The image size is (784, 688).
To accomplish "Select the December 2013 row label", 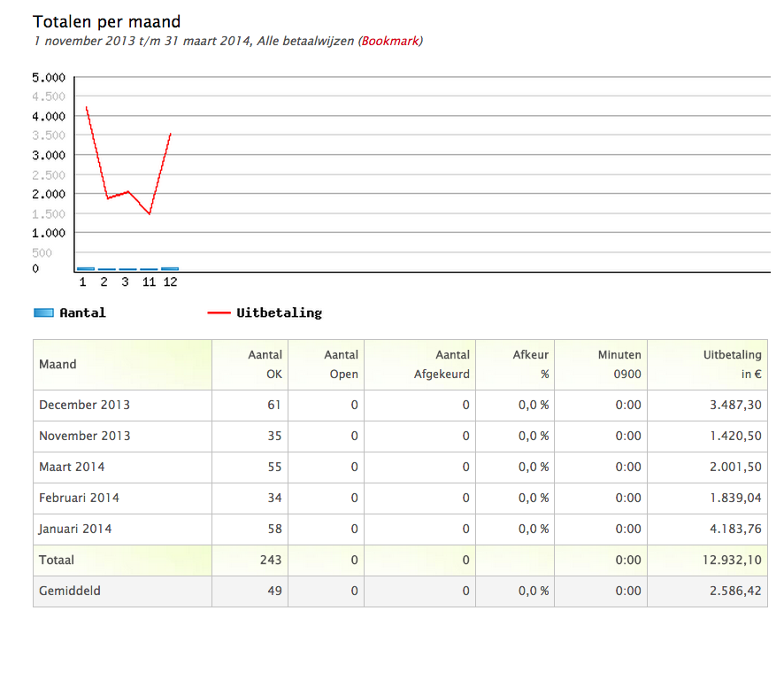I will (84, 405).
